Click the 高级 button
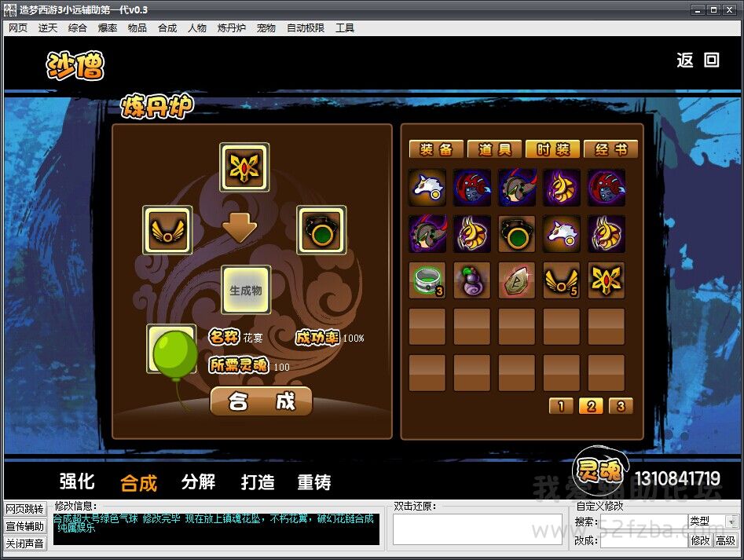The image size is (744, 560). (725, 540)
